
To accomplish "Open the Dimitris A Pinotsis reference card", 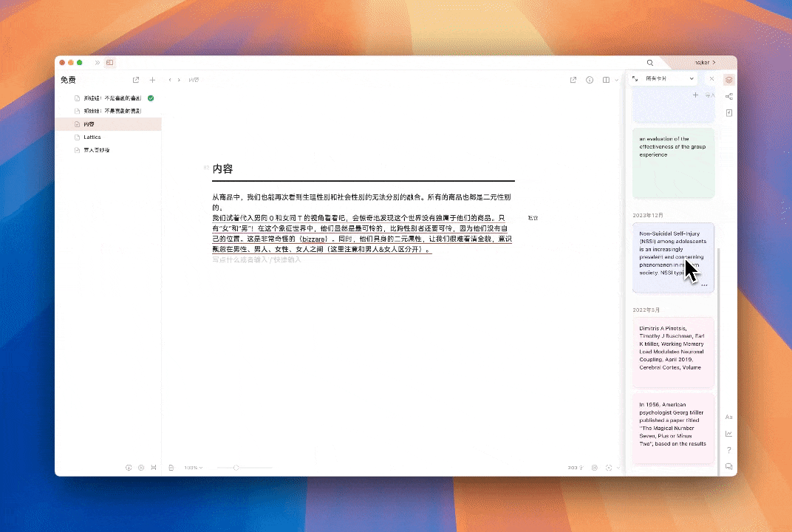I will [673, 352].
